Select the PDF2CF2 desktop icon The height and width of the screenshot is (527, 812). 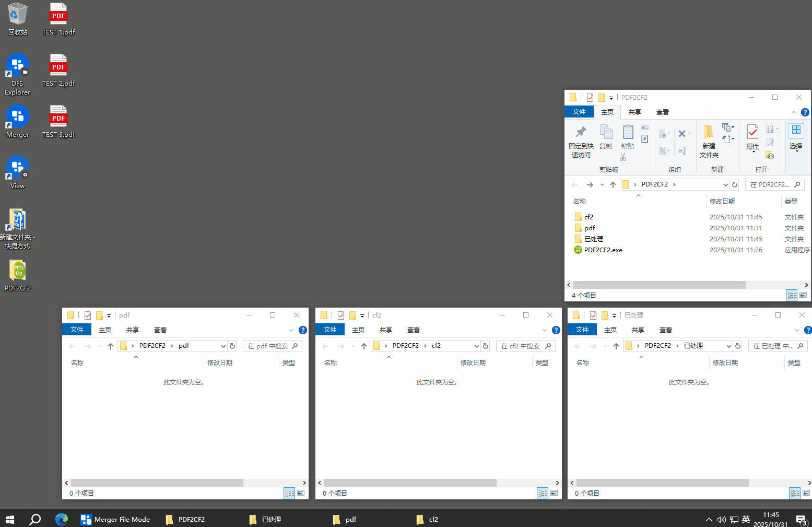pyautogui.click(x=18, y=271)
